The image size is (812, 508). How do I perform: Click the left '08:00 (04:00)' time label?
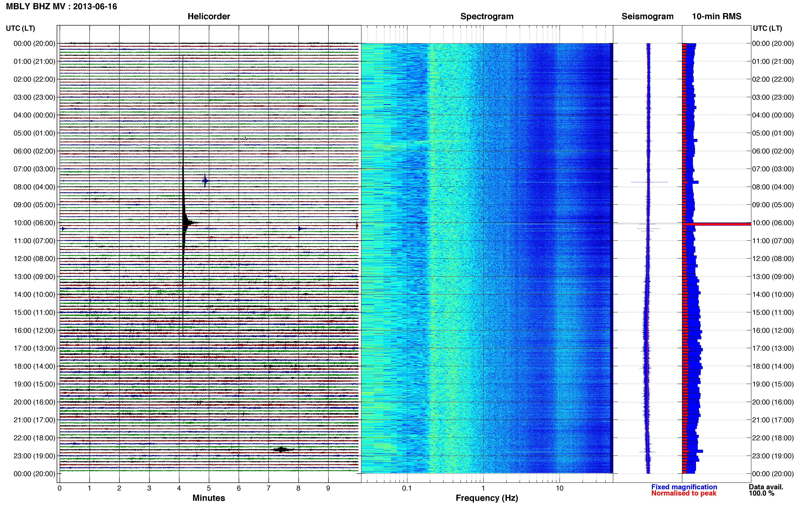34,187
